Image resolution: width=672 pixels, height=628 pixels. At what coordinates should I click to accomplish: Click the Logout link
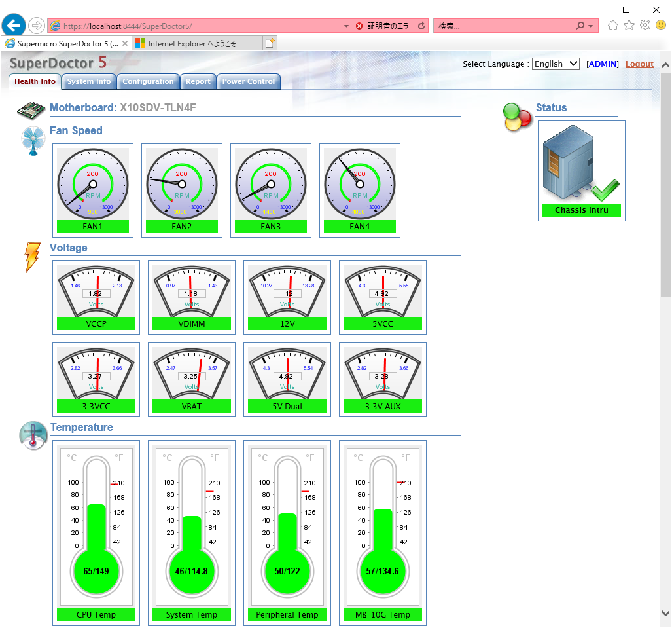[x=639, y=64]
